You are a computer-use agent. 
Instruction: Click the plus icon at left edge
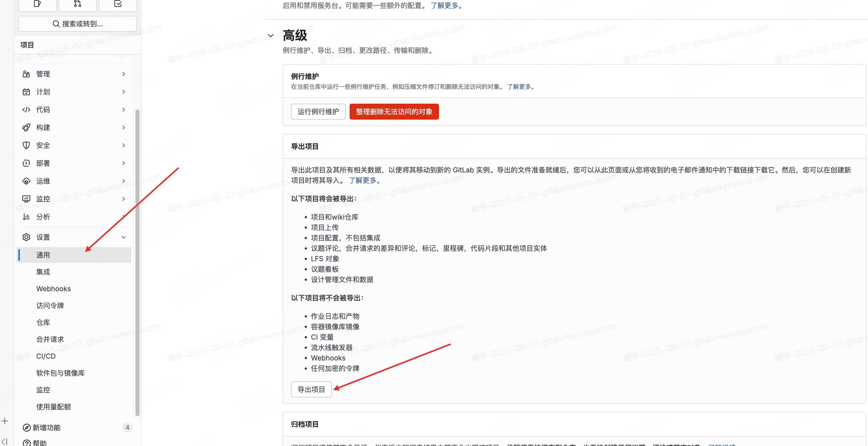click(5, 421)
